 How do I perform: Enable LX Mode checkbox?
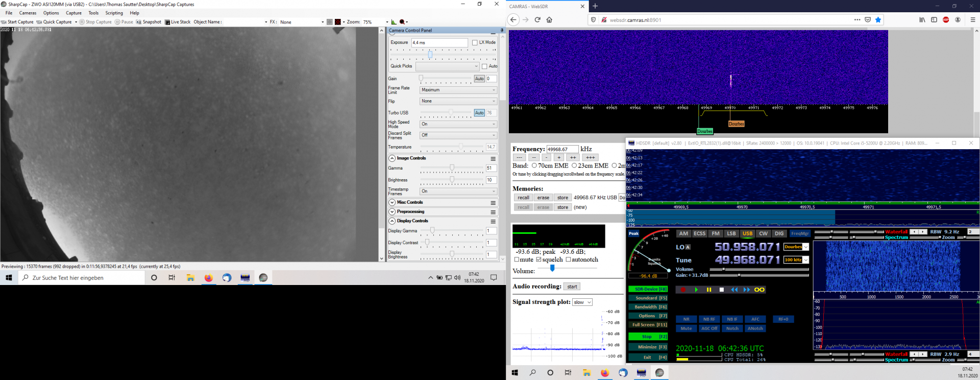pos(475,42)
